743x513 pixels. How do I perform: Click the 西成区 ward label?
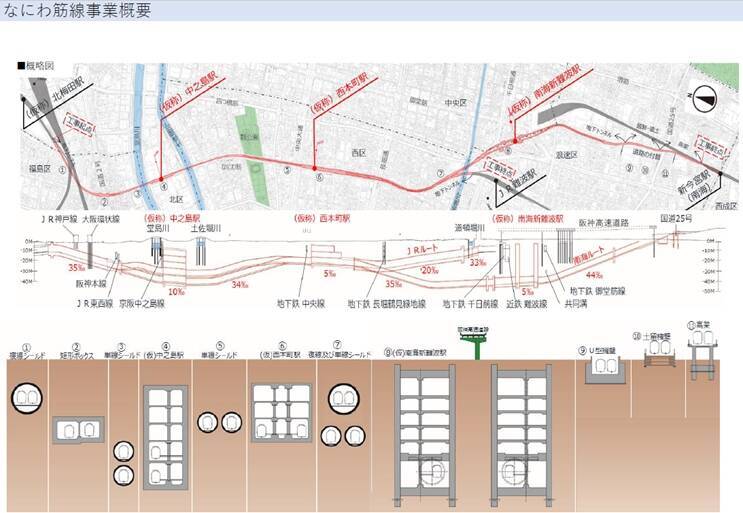725,206
